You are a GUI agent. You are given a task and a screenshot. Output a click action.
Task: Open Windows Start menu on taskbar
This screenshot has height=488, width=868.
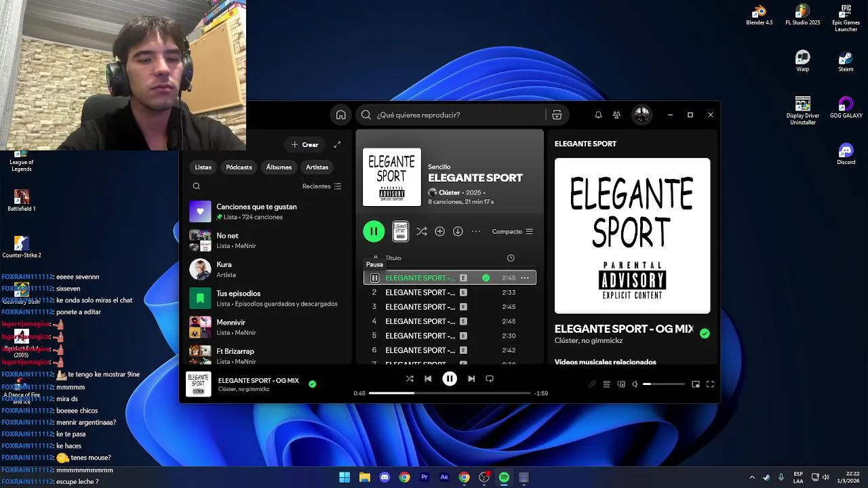click(x=344, y=477)
